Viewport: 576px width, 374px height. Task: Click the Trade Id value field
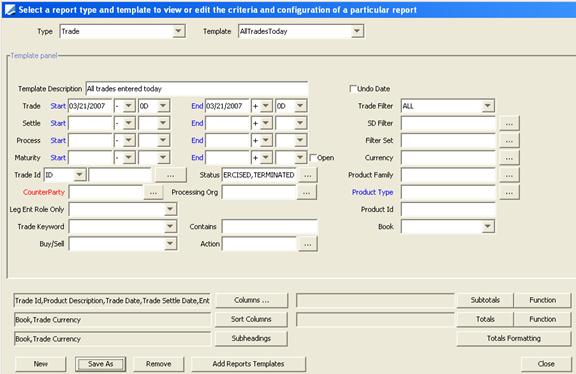tap(120, 175)
